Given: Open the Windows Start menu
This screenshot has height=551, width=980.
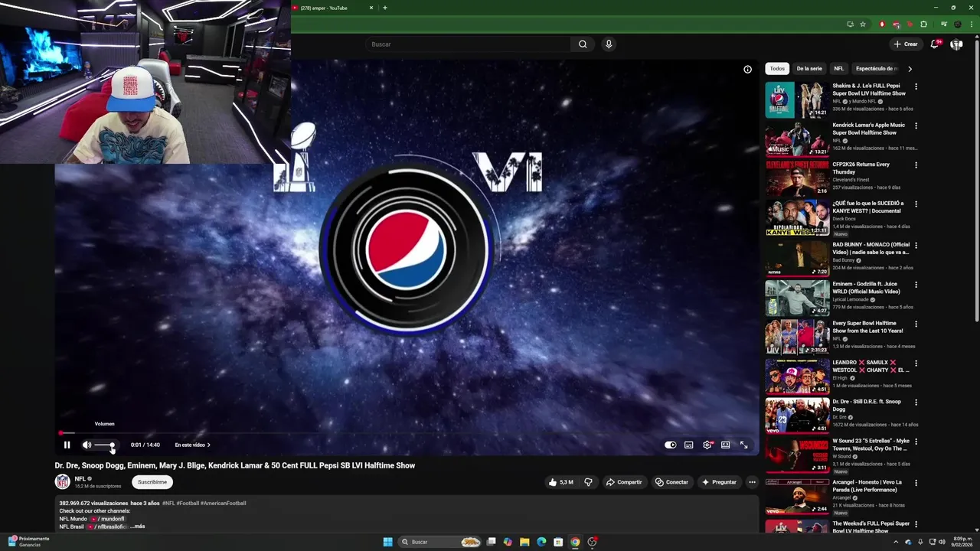Looking at the screenshot, I should (x=387, y=542).
